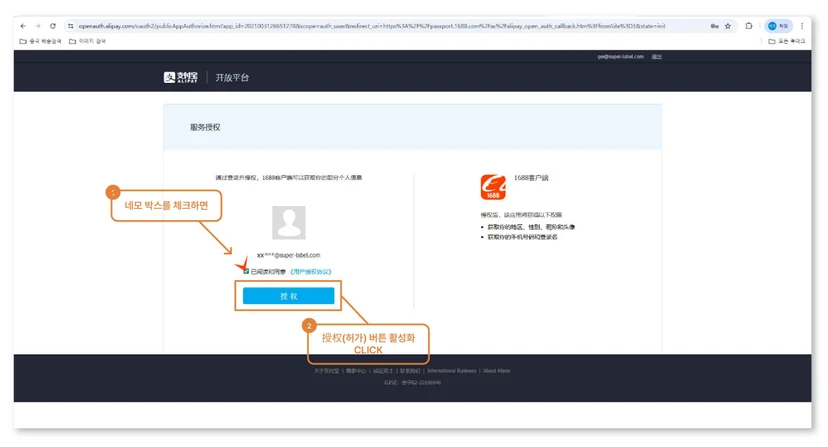Open the International Business footer link
Screen dimensions: 828x447
pyautogui.click(x=451, y=371)
